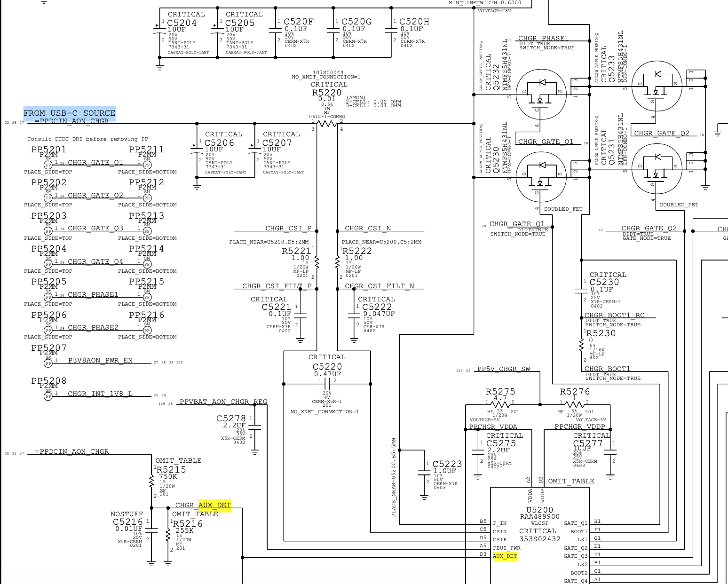Click the CHGR_CSI_FILT_P net label
This screenshot has width=728, height=584.
[277, 286]
